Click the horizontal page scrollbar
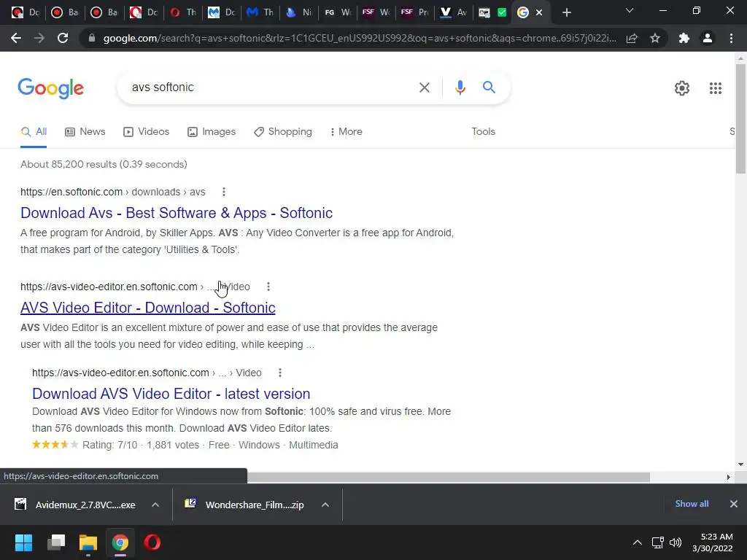Screen dimensions: 747x560 coord(448,477)
